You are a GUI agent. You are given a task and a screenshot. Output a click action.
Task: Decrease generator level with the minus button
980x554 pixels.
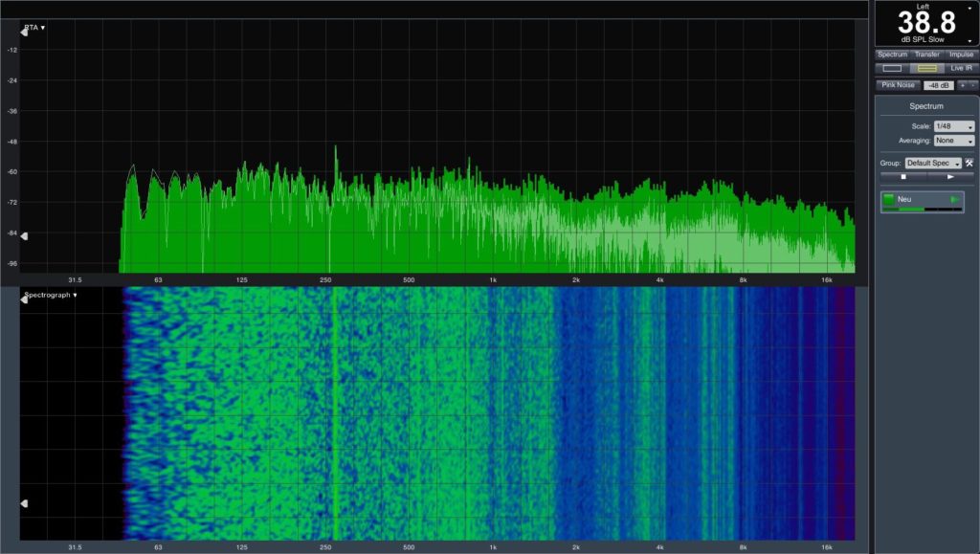(972, 85)
